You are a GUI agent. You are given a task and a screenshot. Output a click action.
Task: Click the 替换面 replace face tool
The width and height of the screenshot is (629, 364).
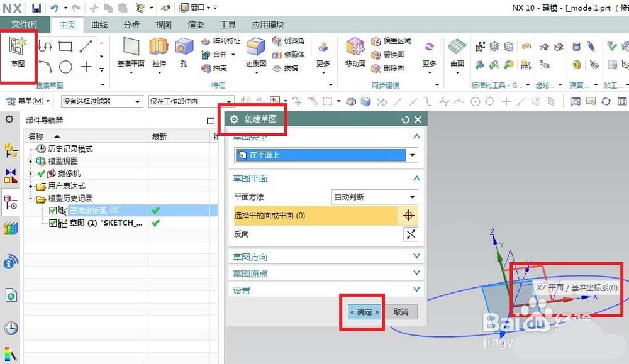387,55
